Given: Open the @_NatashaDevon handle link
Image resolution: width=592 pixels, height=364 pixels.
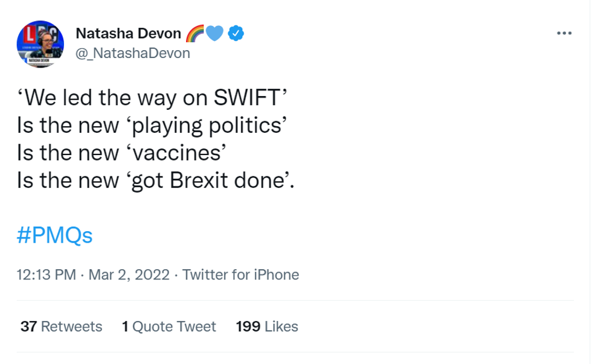Looking at the screenshot, I should (132, 53).
